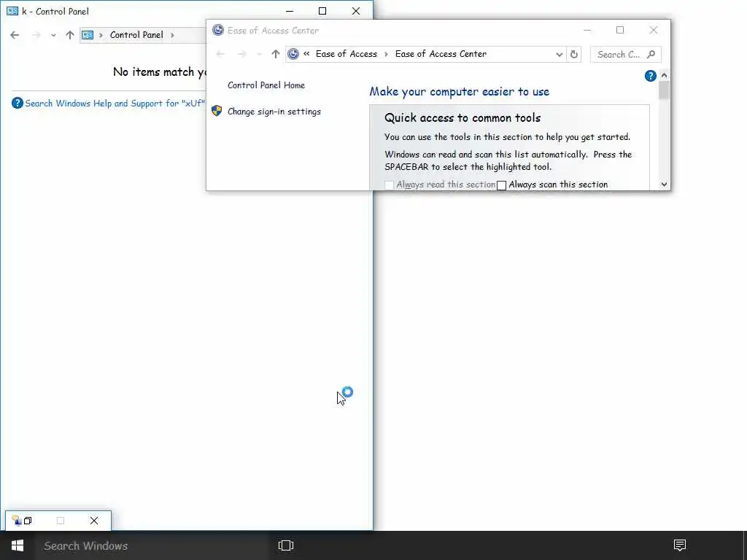Open the Action Center notifications icon
This screenshot has height=560, width=747.
click(x=680, y=545)
